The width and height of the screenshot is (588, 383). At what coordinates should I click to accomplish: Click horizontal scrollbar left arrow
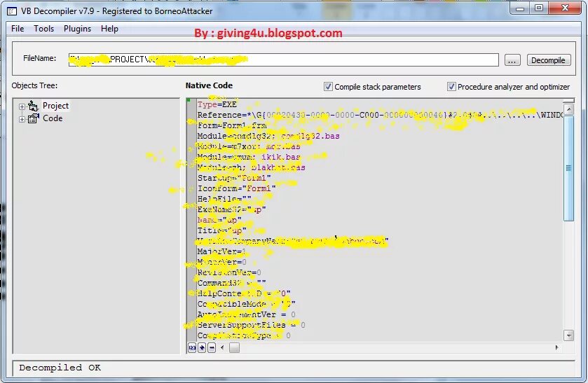(222, 348)
